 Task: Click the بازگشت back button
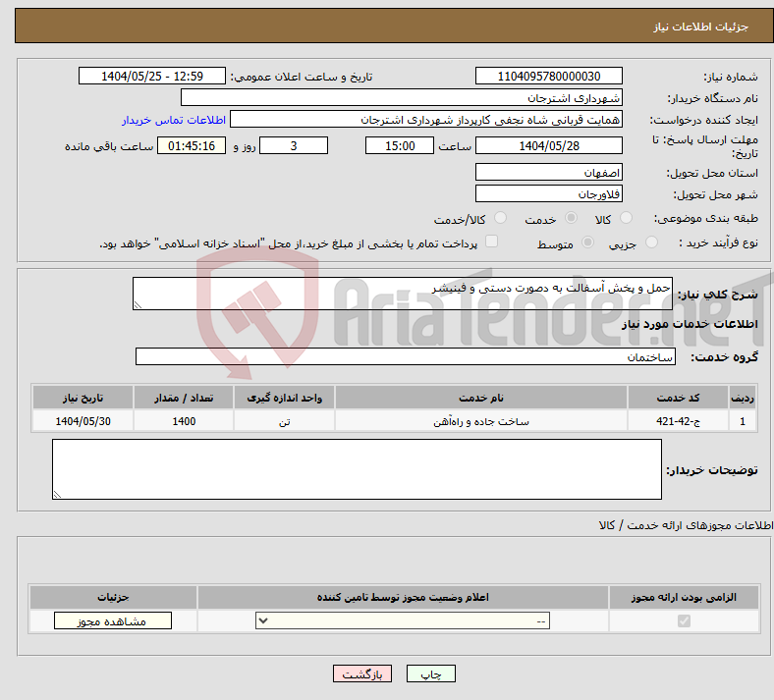pos(362,673)
